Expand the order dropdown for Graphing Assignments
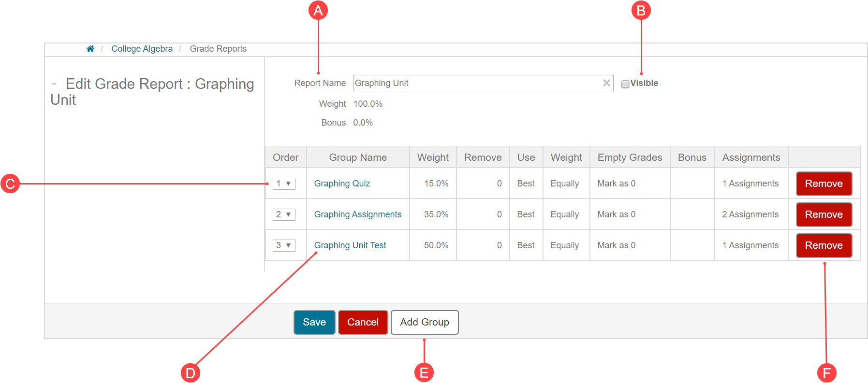868x383 pixels. 284,214
